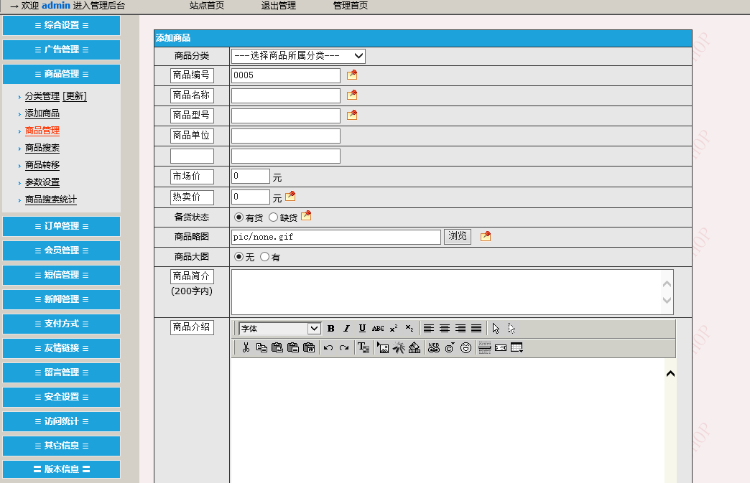Click the redo arrow icon
Screen dimensions: 750x483
pos(344,348)
